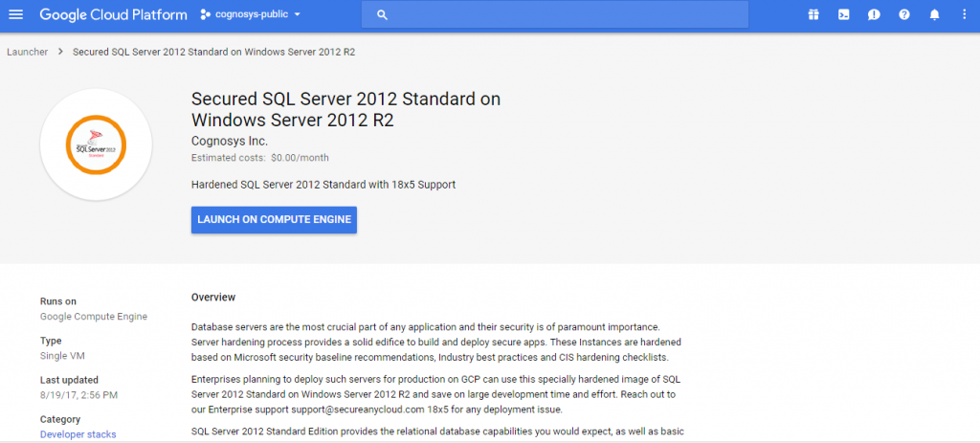Open Developer stacks category link
This screenshot has width=980, height=443.
click(x=78, y=434)
